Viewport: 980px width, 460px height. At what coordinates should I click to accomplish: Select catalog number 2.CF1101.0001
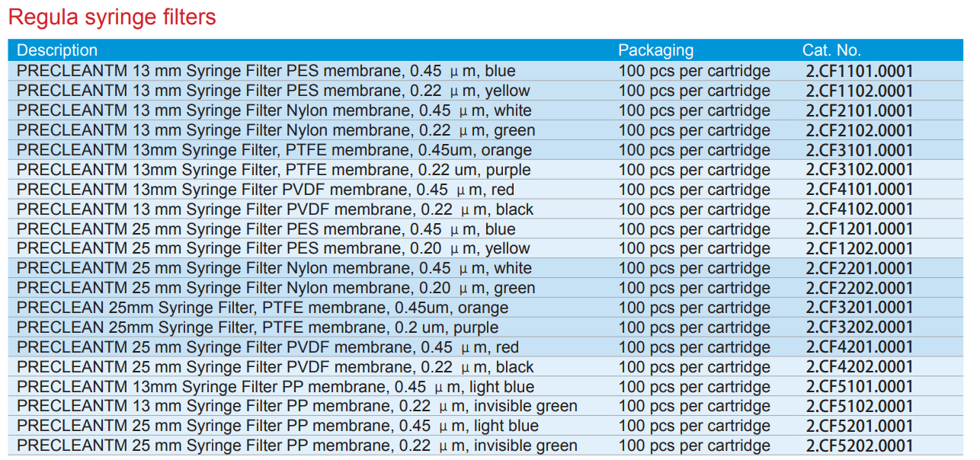pos(859,72)
